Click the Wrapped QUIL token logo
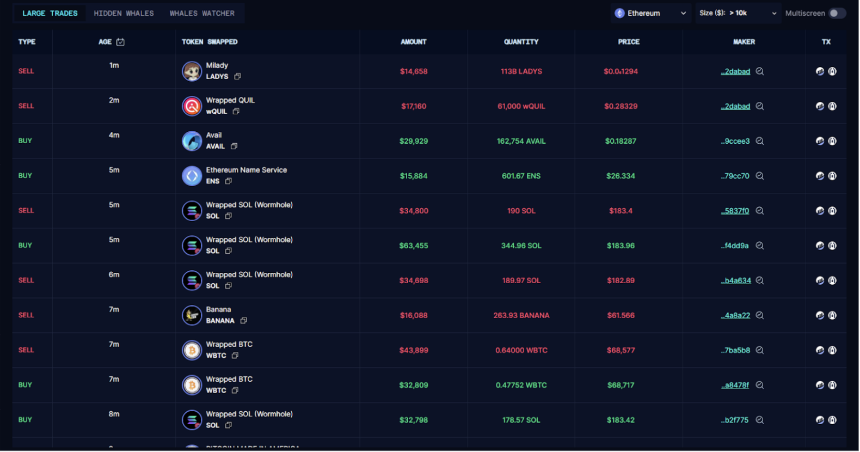The width and height of the screenshot is (860, 452). 192,106
